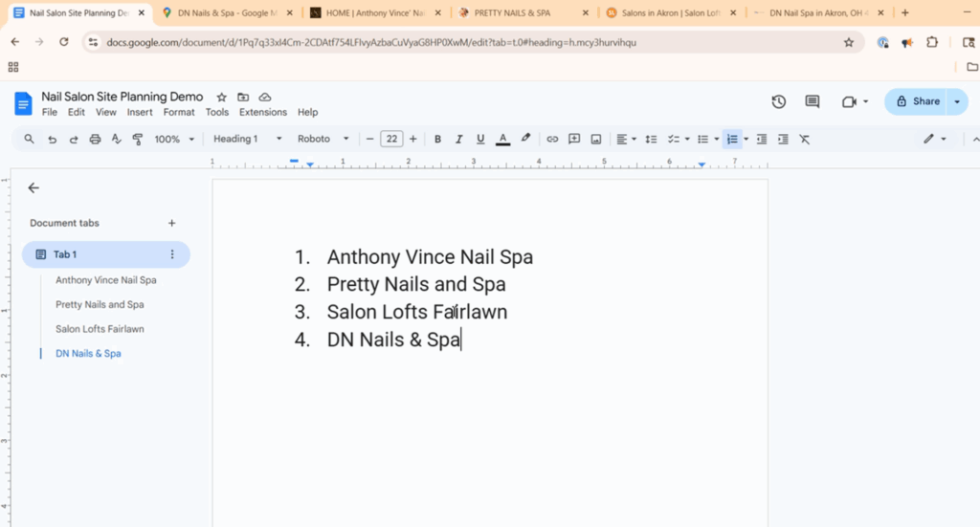Open version history clock icon
The width and height of the screenshot is (980, 527).
(778, 101)
